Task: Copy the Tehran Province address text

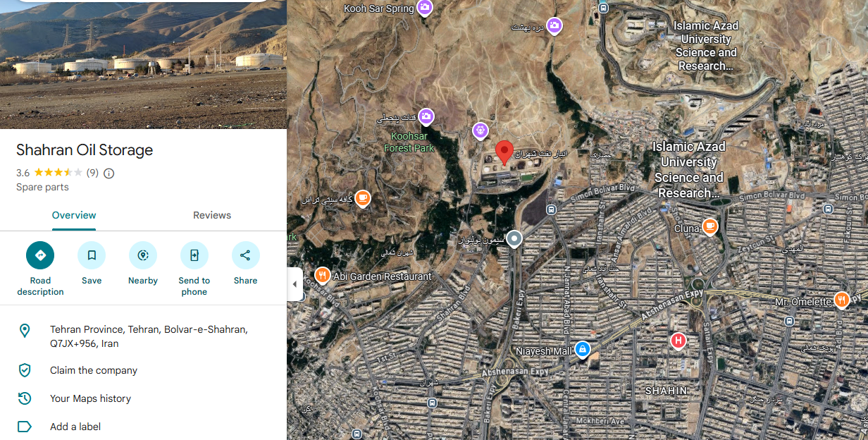Action: tap(149, 336)
